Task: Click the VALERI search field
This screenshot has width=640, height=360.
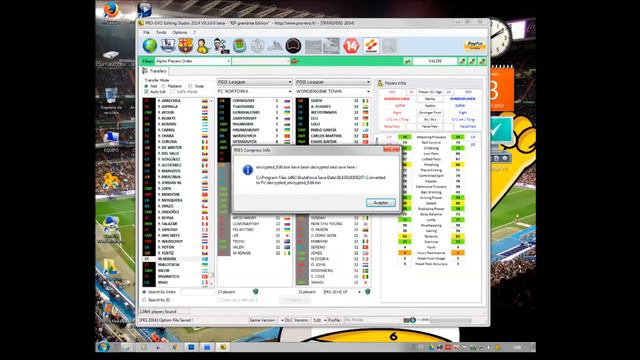Action: (435, 61)
